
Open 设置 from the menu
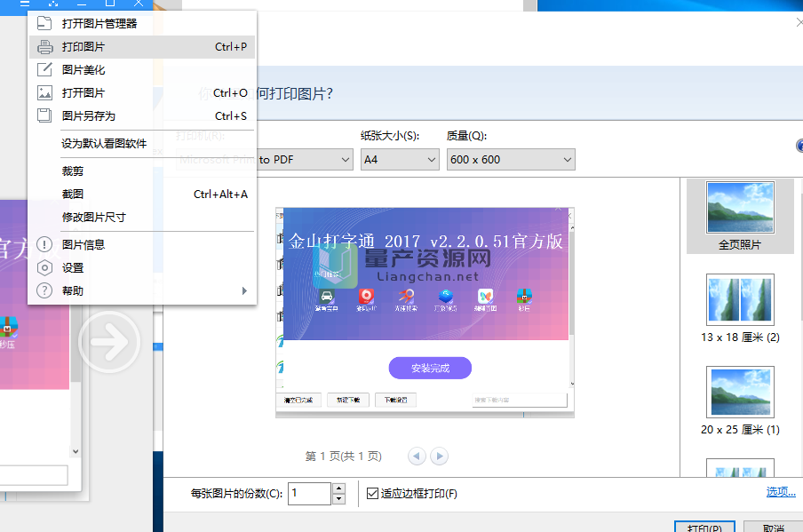[142, 267]
